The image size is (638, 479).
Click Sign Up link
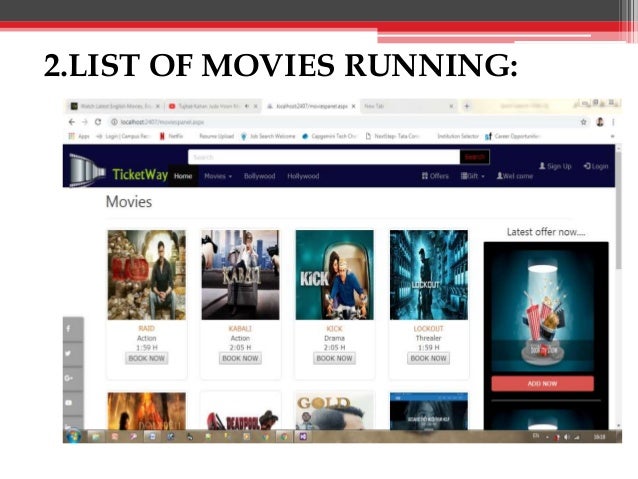(x=555, y=166)
